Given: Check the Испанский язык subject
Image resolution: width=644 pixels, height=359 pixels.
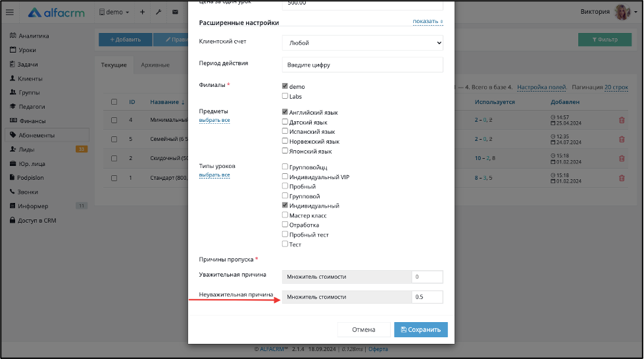Looking at the screenshot, I should (285, 131).
